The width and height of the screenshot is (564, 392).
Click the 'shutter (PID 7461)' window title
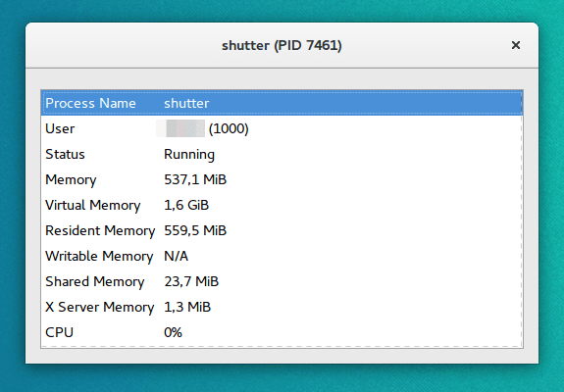point(282,46)
